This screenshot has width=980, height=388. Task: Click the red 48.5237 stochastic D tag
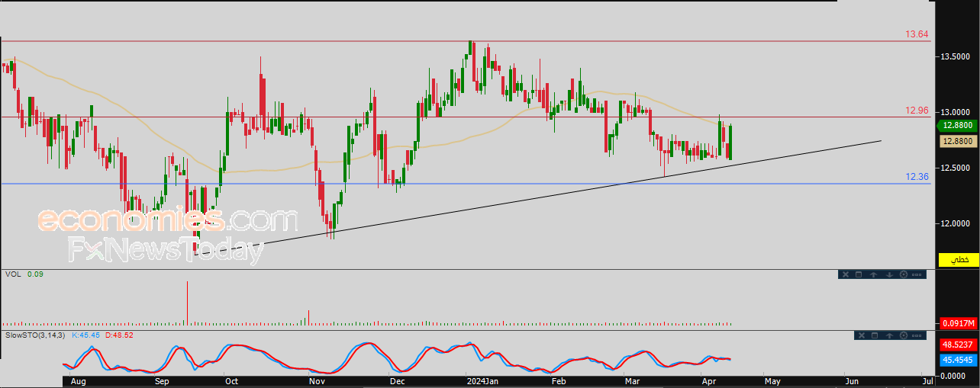[x=958, y=345]
